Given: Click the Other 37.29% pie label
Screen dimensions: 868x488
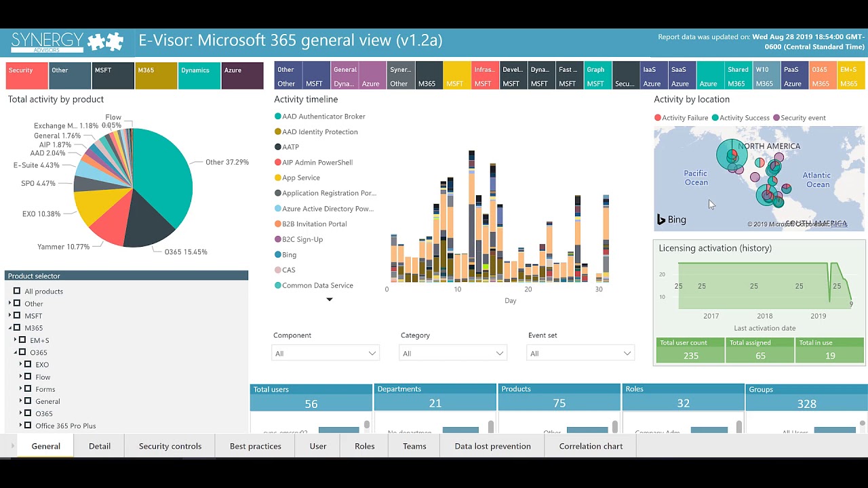Looking at the screenshot, I should click(x=227, y=163).
